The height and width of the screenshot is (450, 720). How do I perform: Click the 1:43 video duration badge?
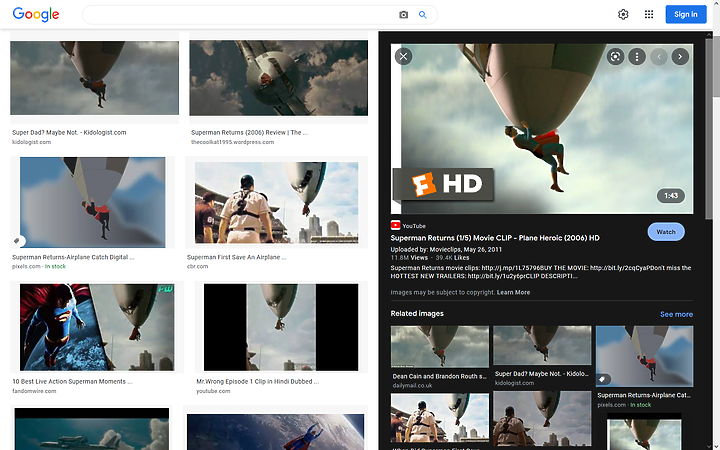pos(670,196)
